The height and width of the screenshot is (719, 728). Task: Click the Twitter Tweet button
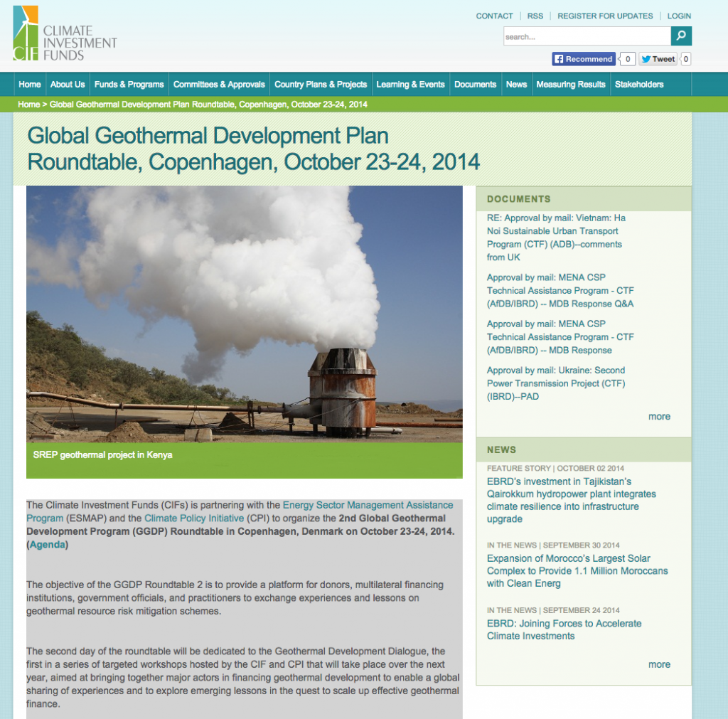point(658,59)
